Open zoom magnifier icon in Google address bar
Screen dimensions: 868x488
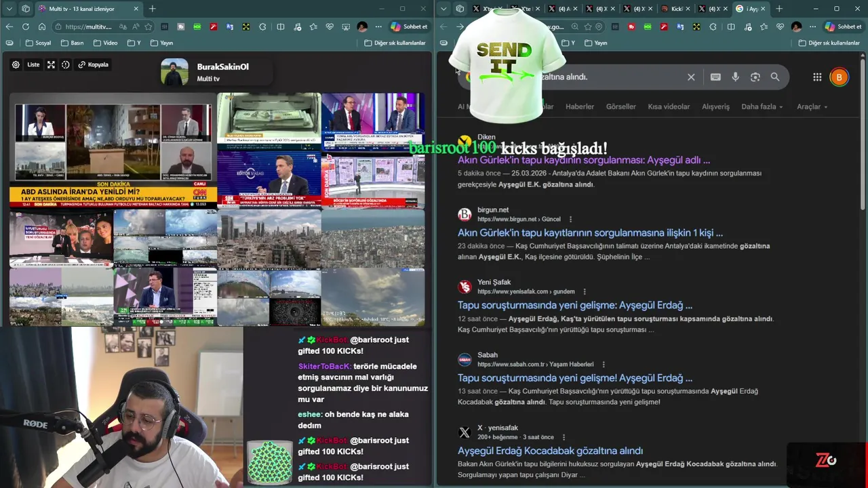575,26
